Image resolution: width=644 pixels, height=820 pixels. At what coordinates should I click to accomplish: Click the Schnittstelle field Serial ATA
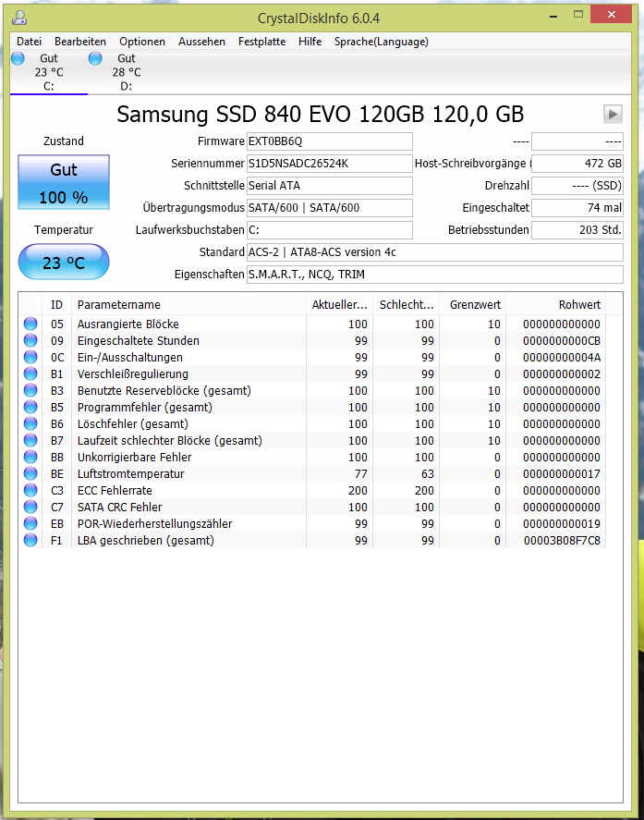pos(329,186)
